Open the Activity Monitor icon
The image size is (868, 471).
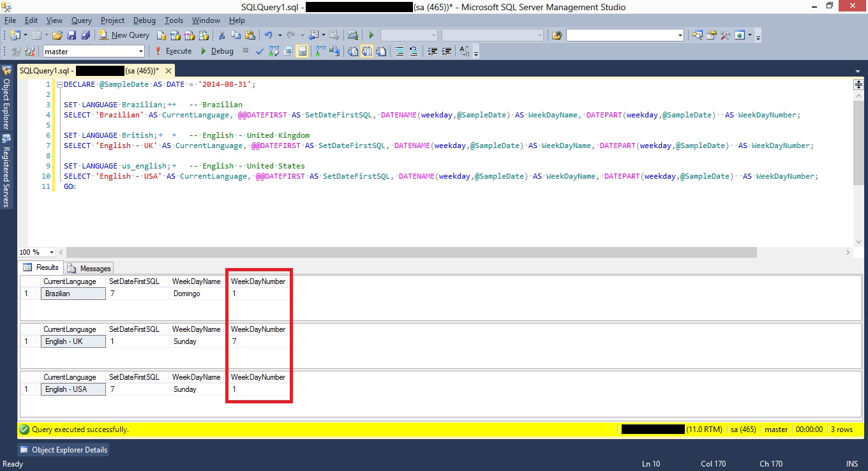pos(352,35)
